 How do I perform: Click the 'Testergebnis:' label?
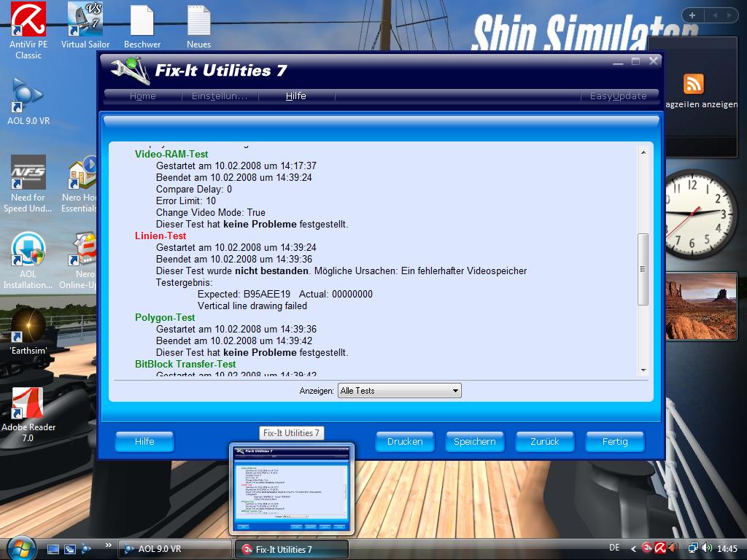click(x=184, y=282)
